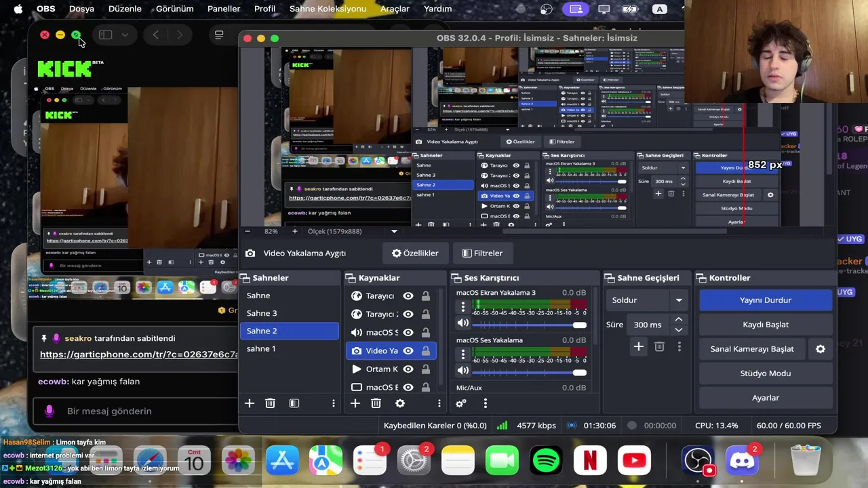Open scene filters icon in Sahneler toolbar
The height and width of the screenshot is (488, 868).
point(294,403)
